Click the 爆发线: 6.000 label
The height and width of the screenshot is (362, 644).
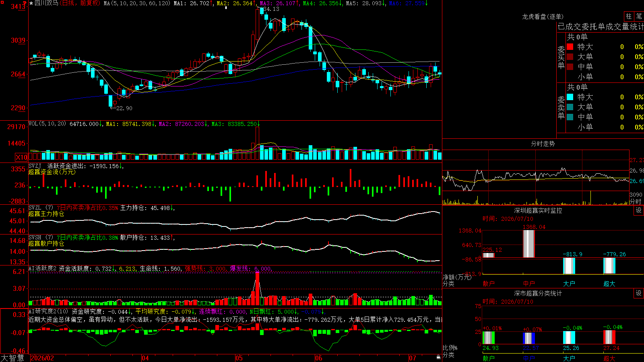coord(251,268)
